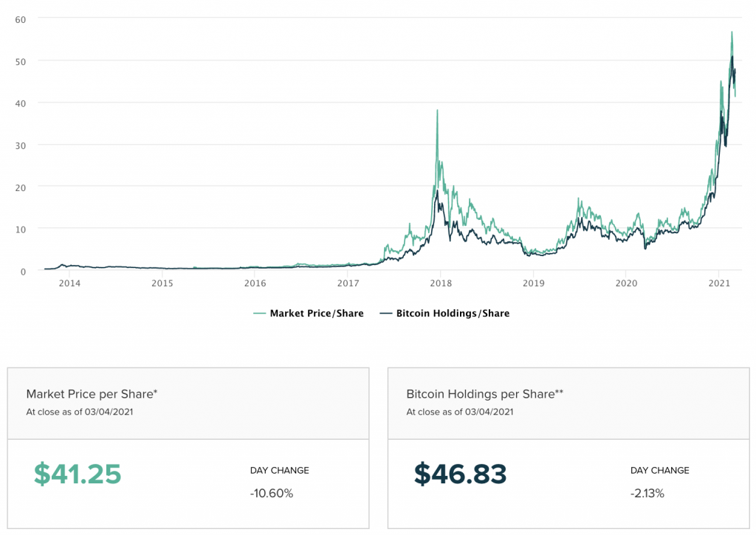Click the dark Bitcoin Holdings legend line swatch
756x535 pixels.
(x=385, y=313)
